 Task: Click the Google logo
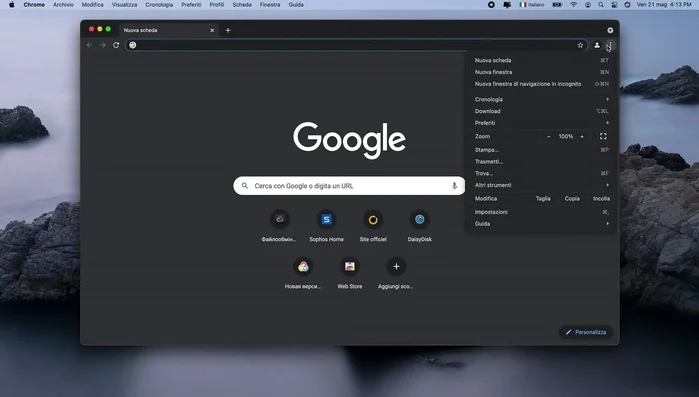pos(350,140)
